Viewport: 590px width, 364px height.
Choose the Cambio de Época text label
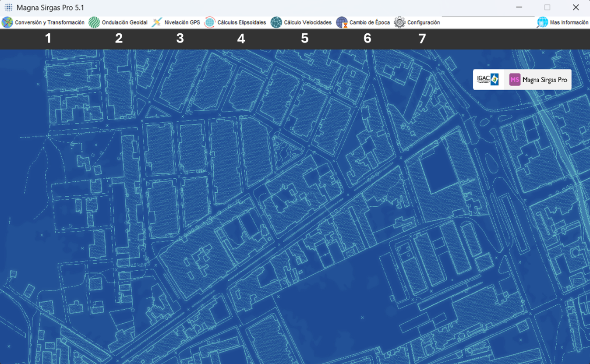pyautogui.click(x=370, y=22)
